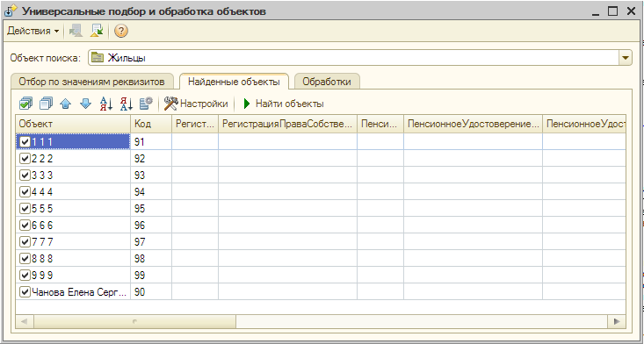Click the window title bar application icon
Image resolution: width=644 pixels, height=344 pixels.
(x=11, y=11)
